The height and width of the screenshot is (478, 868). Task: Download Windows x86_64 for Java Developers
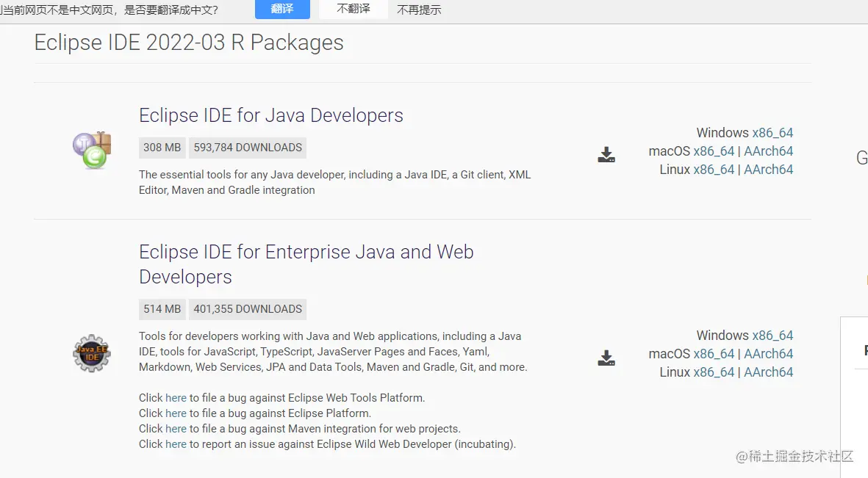pos(772,133)
